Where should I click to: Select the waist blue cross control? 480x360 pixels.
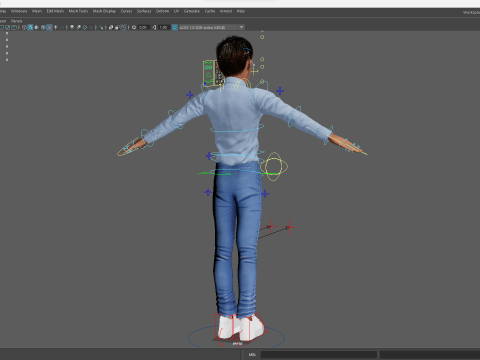point(209,156)
